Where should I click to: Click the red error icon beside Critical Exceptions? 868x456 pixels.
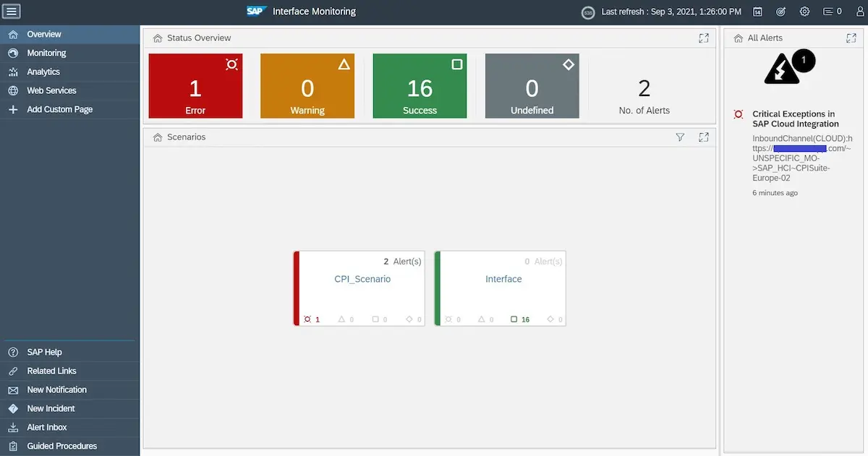[x=739, y=114]
